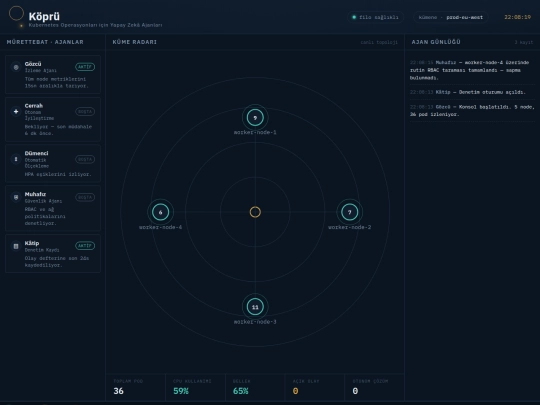The width and height of the screenshot is (540, 405).
Task: Select worker-node-1 on the radar
Action: coord(255,117)
